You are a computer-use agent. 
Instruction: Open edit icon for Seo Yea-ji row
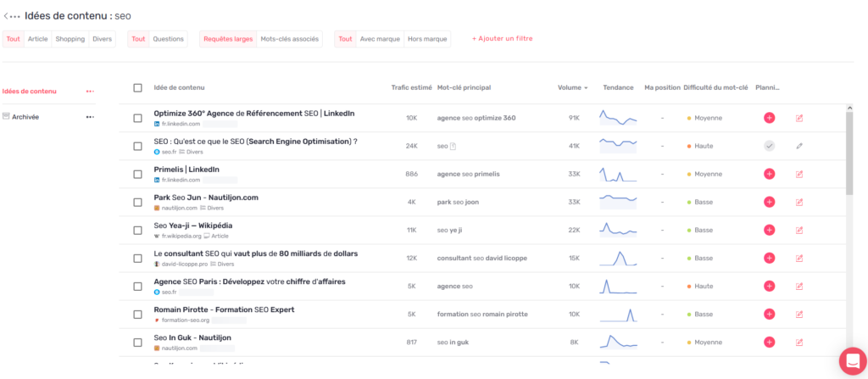[x=798, y=230]
